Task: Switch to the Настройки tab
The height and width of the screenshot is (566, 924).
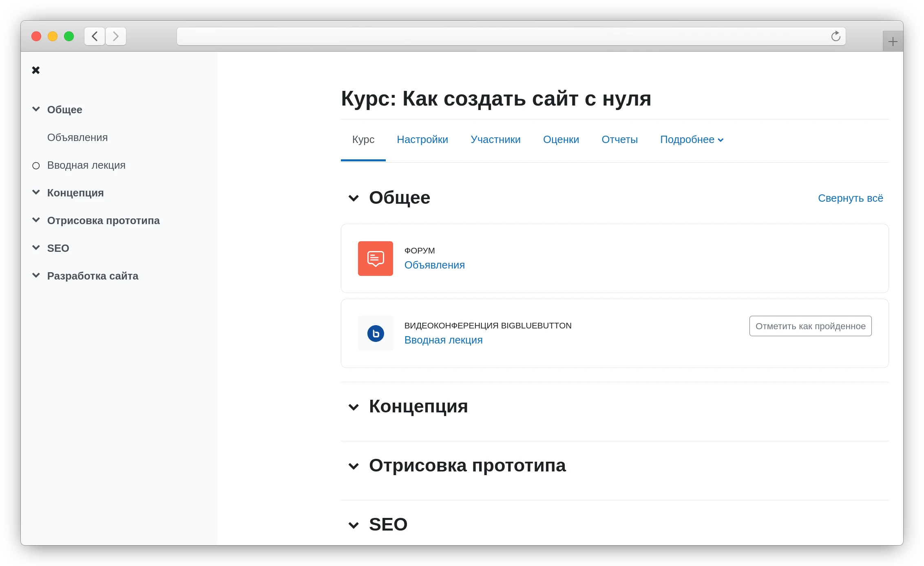Action: click(x=422, y=139)
